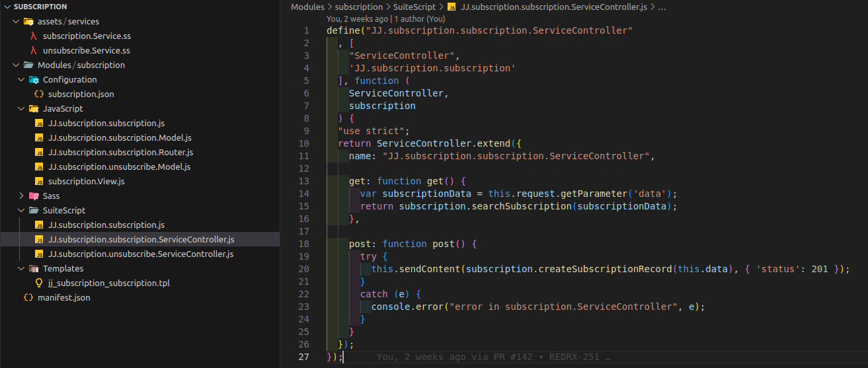
Task: Click the JSON braces icon beside subscription.json
Action: click(x=39, y=94)
